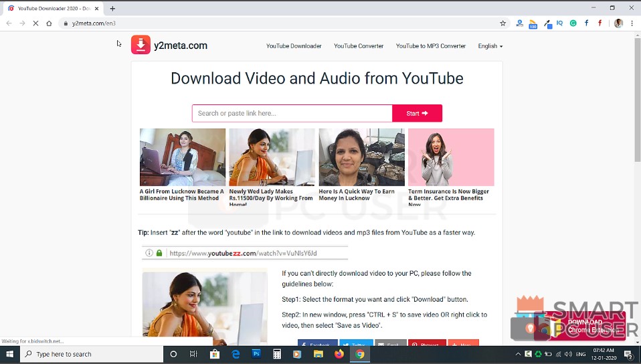Show hidden system tray icons
This screenshot has width=641, height=364.
(x=517, y=354)
